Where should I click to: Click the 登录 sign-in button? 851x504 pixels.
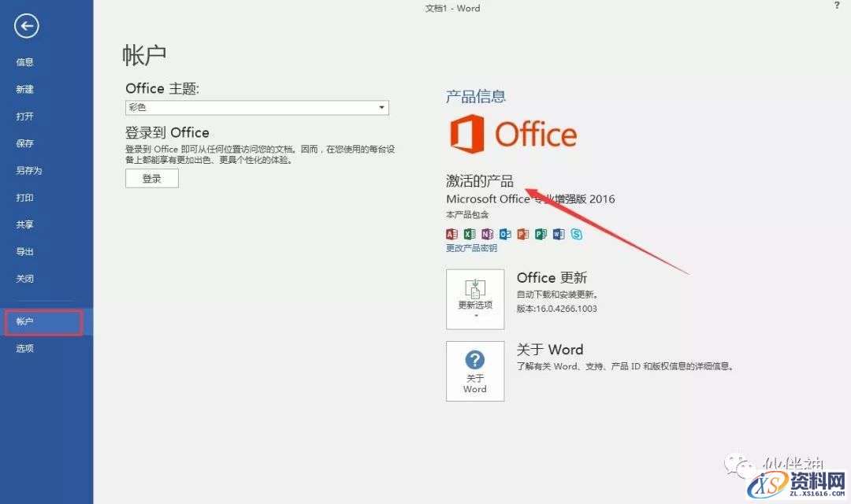[151, 178]
